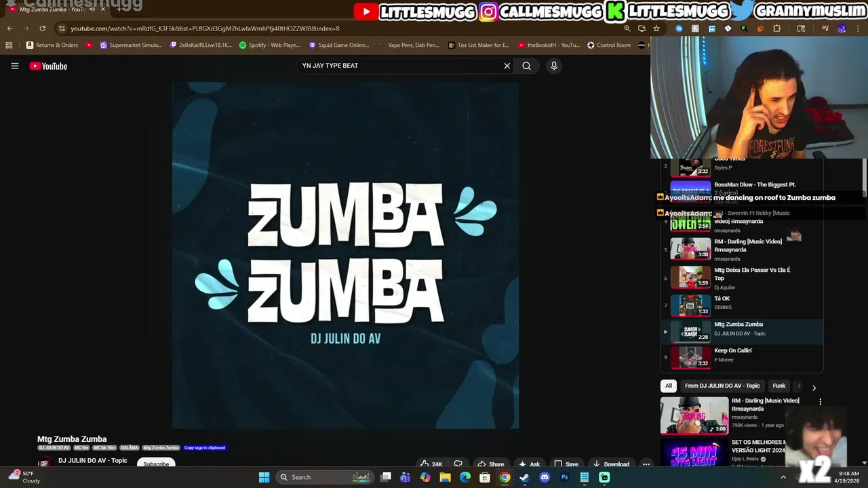Run the YouTube search with magnifier button
The width and height of the screenshot is (868, 488).
[x=526, y=66]
